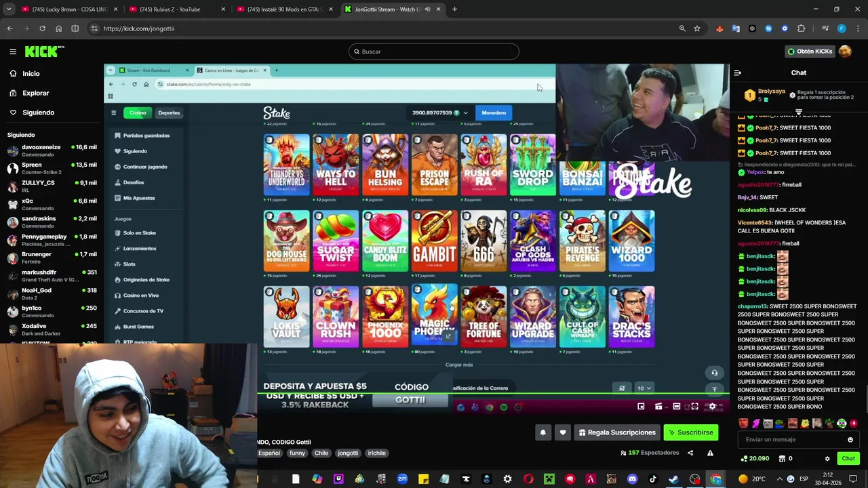The width and height of the screenshot is (868, 488).
Task: Open Minecraft from the taskbar
Action: pos(549,479)
